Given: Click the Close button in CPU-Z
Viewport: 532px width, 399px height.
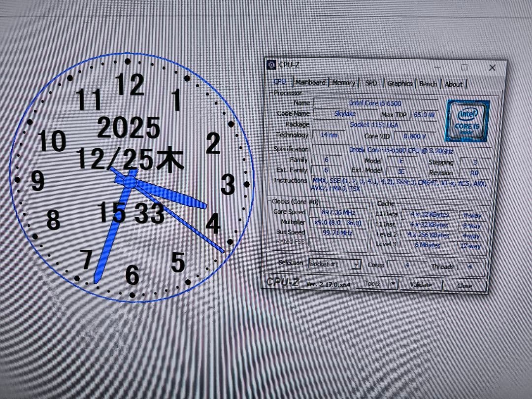Looking at the screenshot, I should 464,286.
